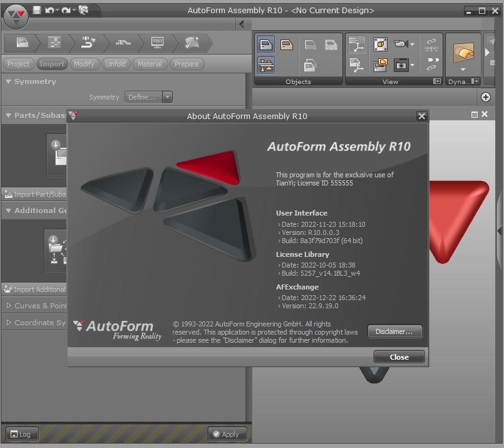Click the Dynamic section surface icon
The width and height of the screenshot is (504, 448).
463,53
